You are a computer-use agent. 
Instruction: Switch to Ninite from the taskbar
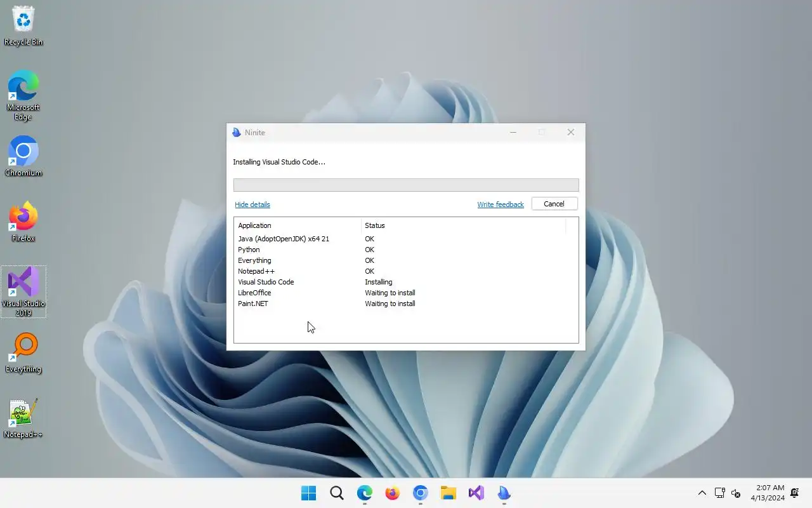504,493
